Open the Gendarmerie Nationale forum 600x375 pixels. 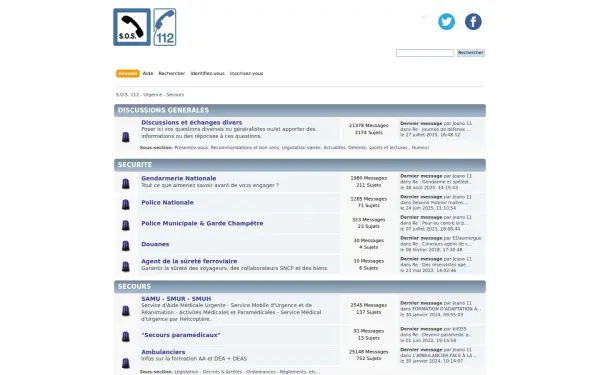[179, 178]
